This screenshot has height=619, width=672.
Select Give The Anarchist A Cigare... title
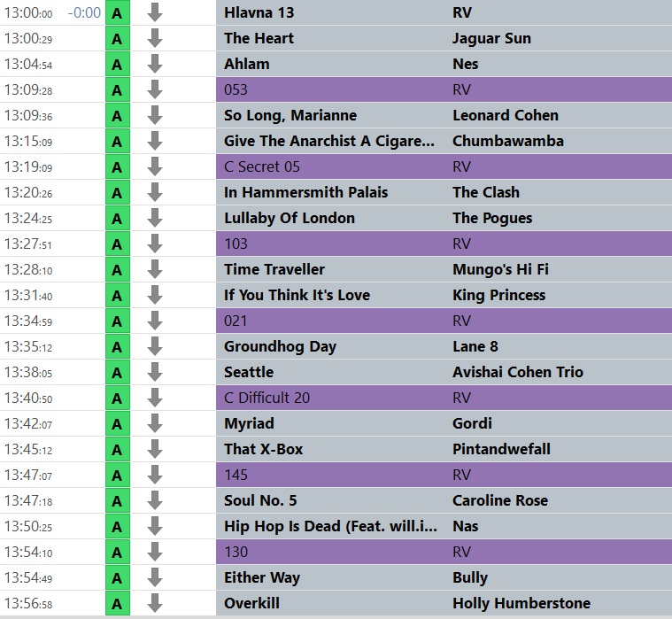tap(328, 141)
